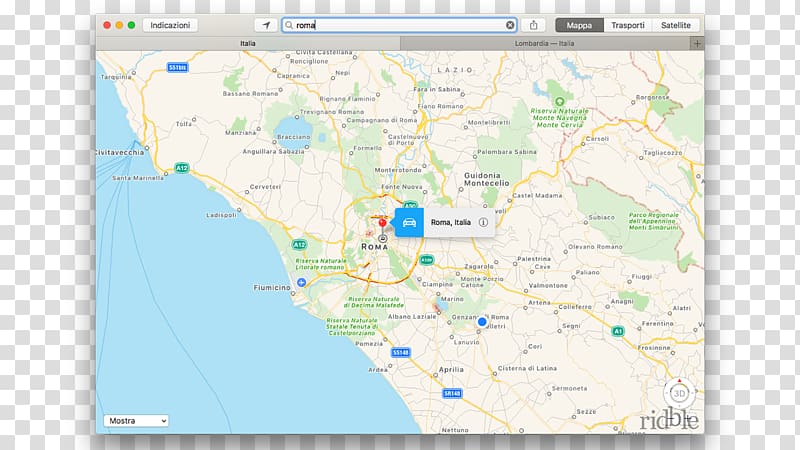Viewport: 800px width, 450px height.
Task: Click the Pomezia town label
Action: (x=369, y=343)
